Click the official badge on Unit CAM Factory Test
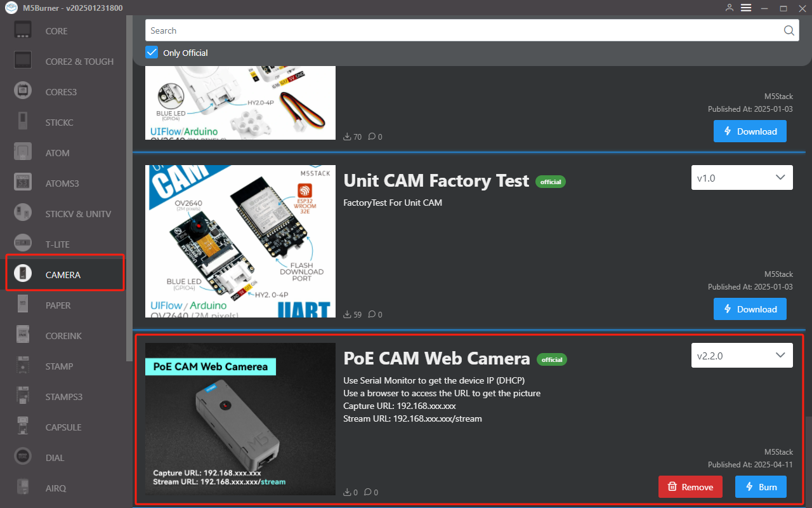 point(551,182)
